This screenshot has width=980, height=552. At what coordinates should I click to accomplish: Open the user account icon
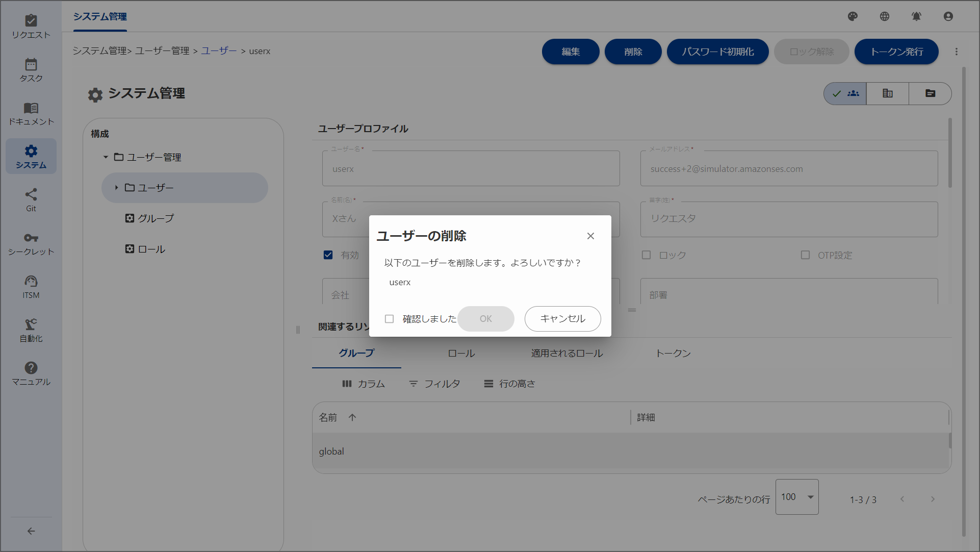[x=948, y=16]
